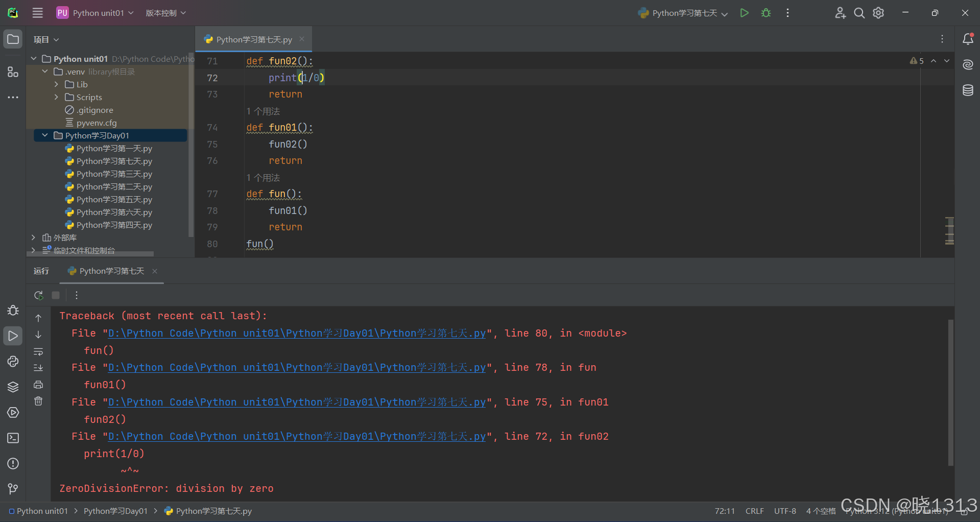The image size is (980, 522).
Task: Open the Run tool window
Action: tap(13, 336)
